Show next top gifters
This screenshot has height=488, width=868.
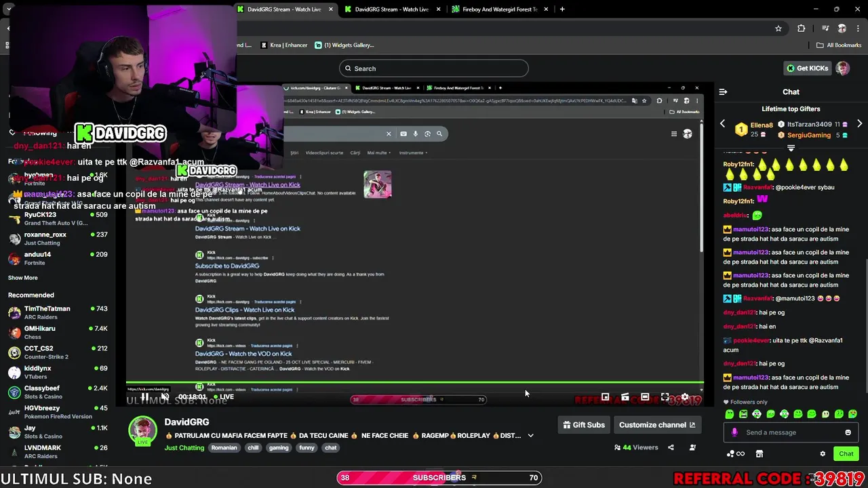point(859,124)
